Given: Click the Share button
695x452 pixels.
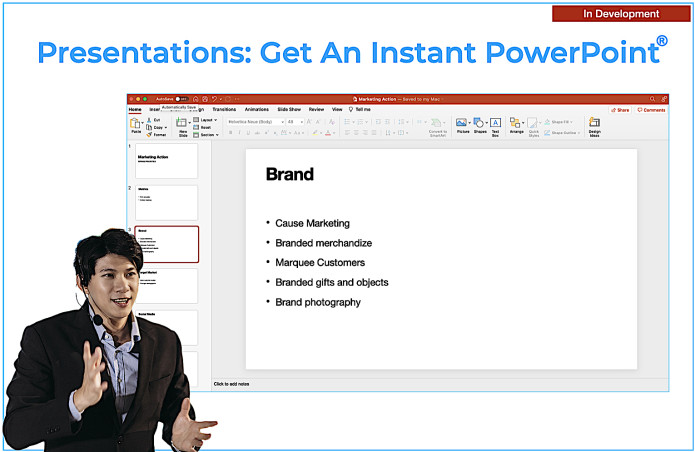Looking at the screenshot, I should pos(621,110).
